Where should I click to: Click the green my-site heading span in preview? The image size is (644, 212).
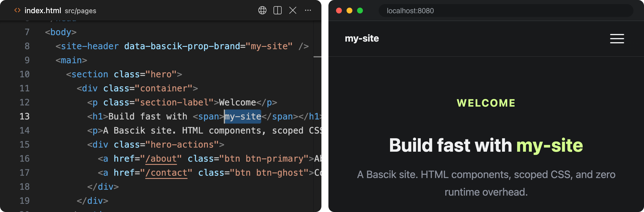pos(550,146)
